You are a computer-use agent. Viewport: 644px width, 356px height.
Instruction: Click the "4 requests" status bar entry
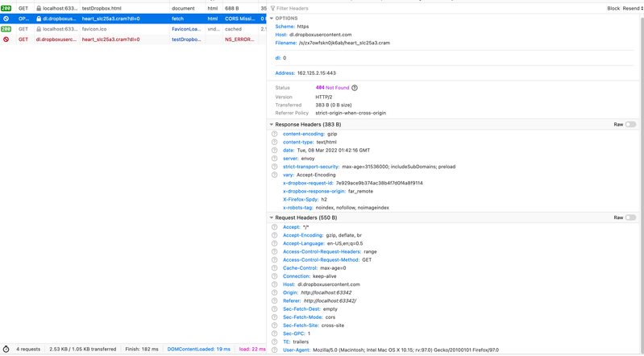pyautogui.click(x=28, y=349)
